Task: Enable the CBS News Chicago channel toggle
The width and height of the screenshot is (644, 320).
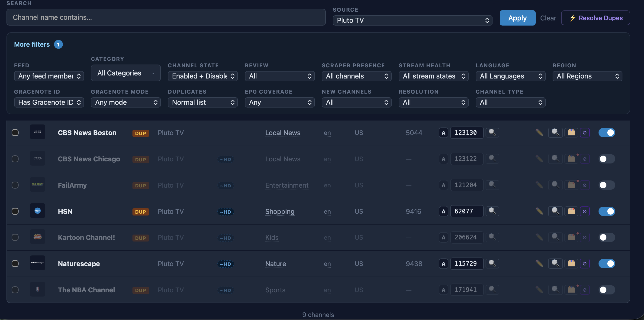Action: (x=607, y=159)
